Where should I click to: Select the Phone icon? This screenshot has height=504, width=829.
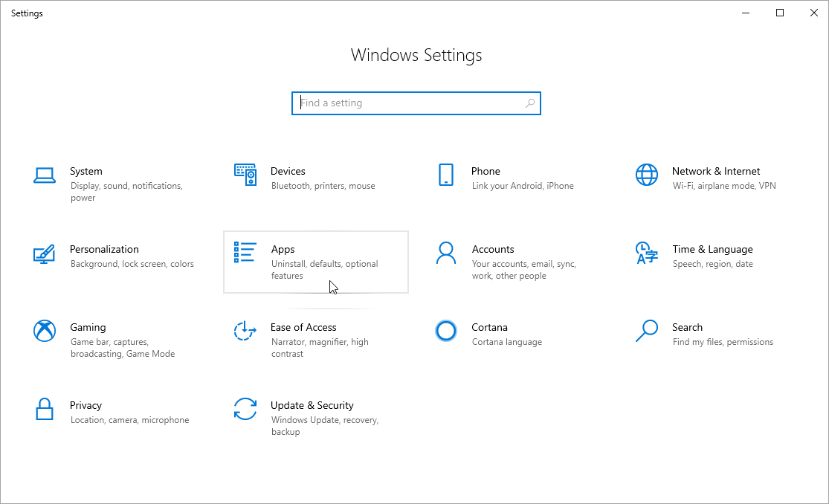point(446,175)
